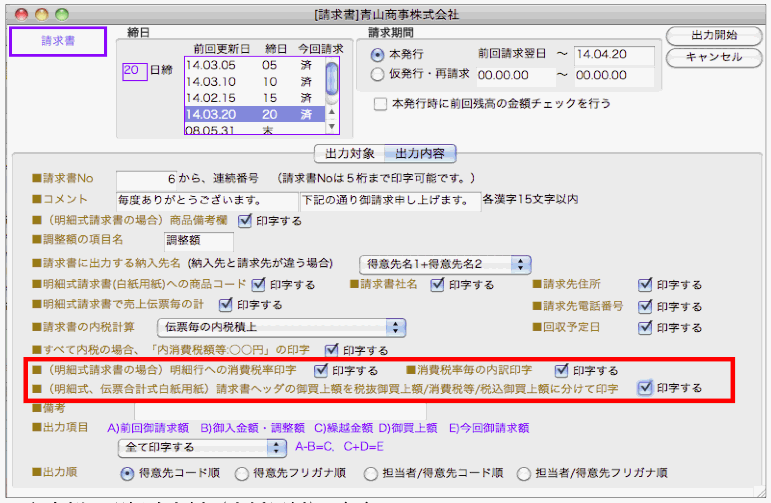Toggle 請求書社名 印字する checkbox
Viewport: 771px width, 503px height.
click(437, 284)
